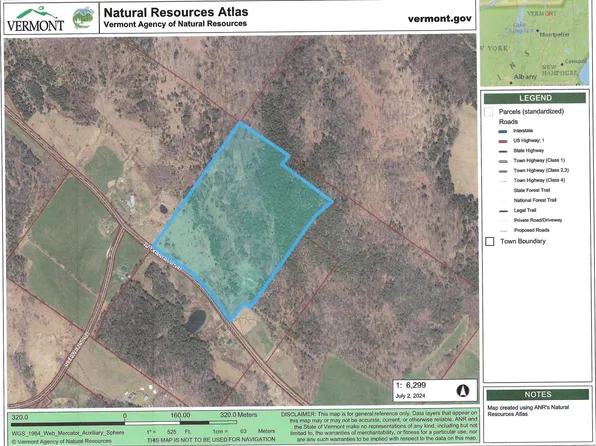Screen dimensions: 596x446
Task: Click the Montpelier label on the inset map
Action: point(555,34)
